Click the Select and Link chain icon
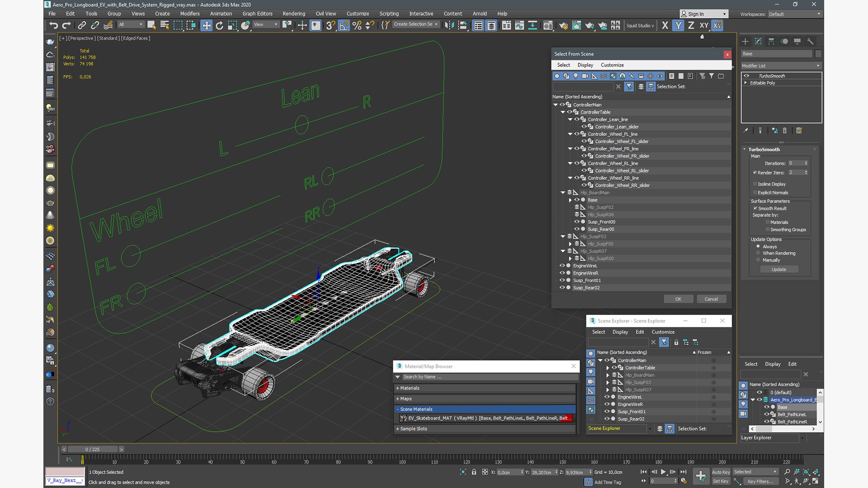The image size is (868, 488). pyautogui.click(x=82, y=25)
